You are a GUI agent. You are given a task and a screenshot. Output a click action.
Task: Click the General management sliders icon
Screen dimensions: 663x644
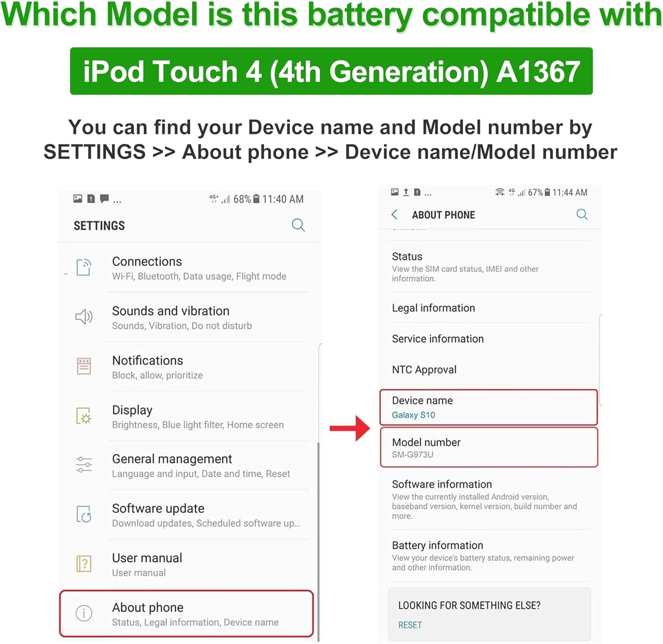[x=84, y=465]
